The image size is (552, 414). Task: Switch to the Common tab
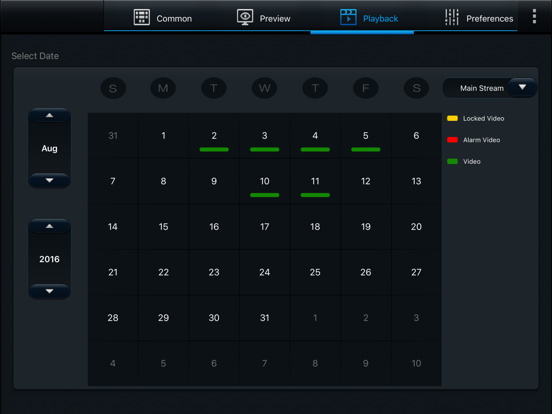pos(163,18)
